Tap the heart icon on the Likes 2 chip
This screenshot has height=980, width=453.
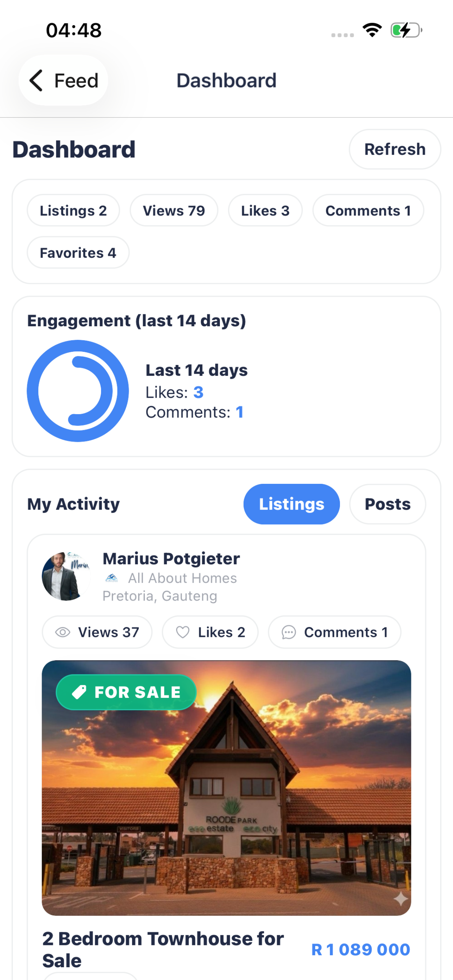coord(183,632)
